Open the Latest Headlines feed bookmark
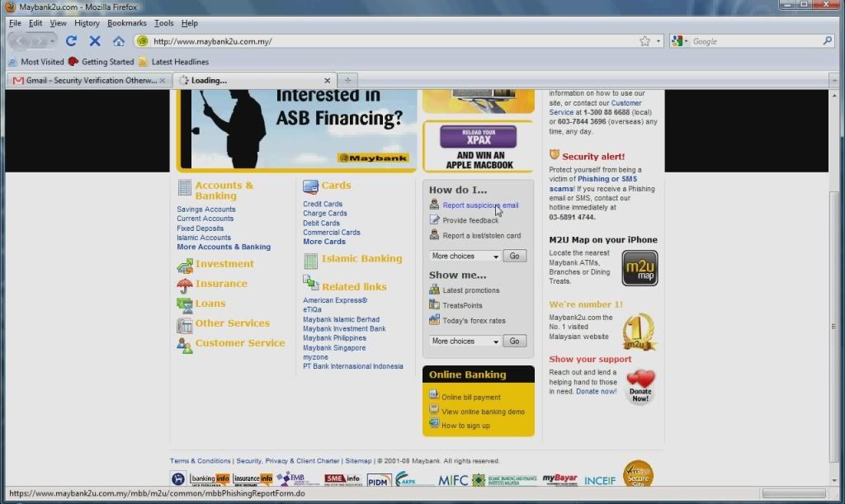This screenshot has width=845, height=504. (173, 62)
